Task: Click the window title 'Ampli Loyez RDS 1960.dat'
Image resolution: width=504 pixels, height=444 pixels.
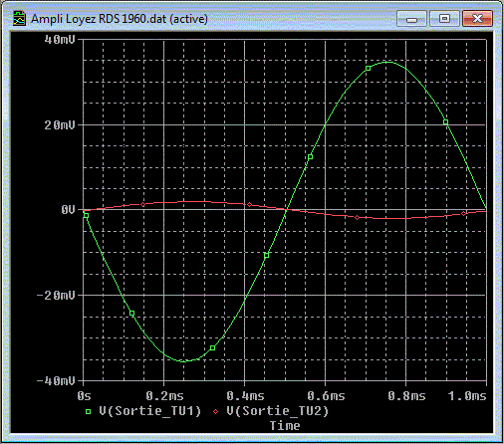Action: tap(99, 19)
